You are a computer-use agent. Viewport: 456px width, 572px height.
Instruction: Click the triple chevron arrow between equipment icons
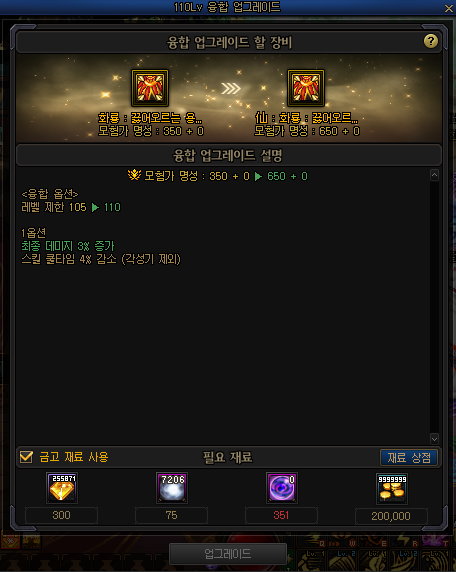tap(231, 88)
